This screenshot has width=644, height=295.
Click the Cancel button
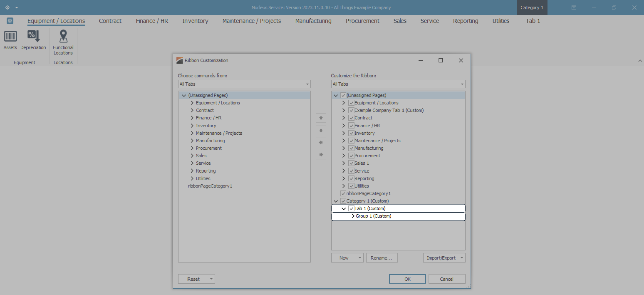tap(447, 279)
